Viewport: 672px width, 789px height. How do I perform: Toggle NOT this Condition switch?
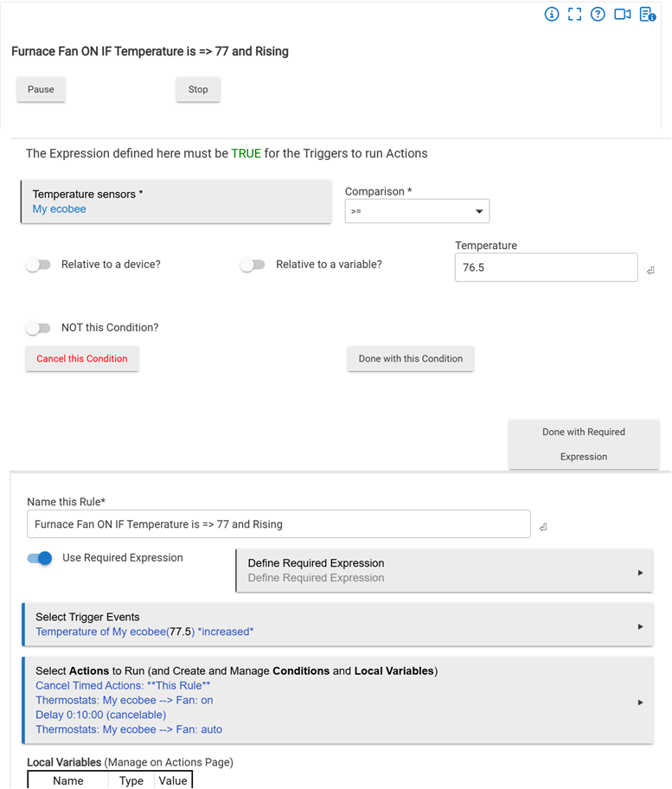[38, 328]
